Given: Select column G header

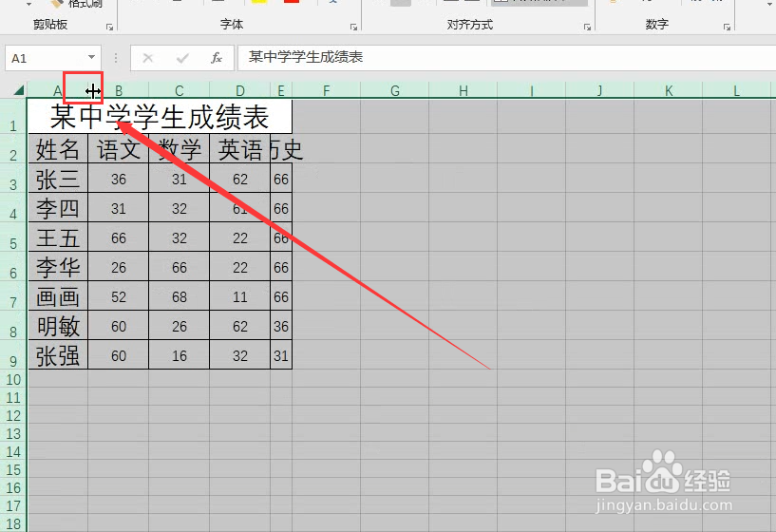Looking at the screenshot, I should coord(395,90).
